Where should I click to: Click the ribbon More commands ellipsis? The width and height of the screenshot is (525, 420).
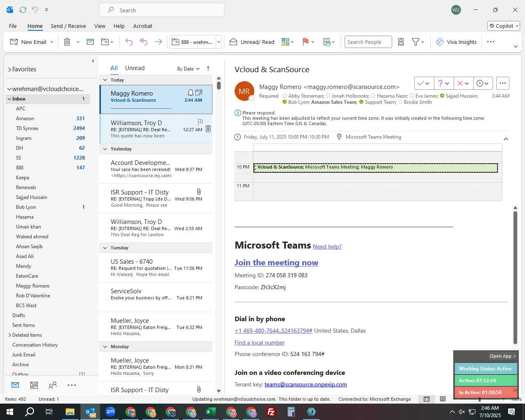pyautogui.click(x=491, y=42)
